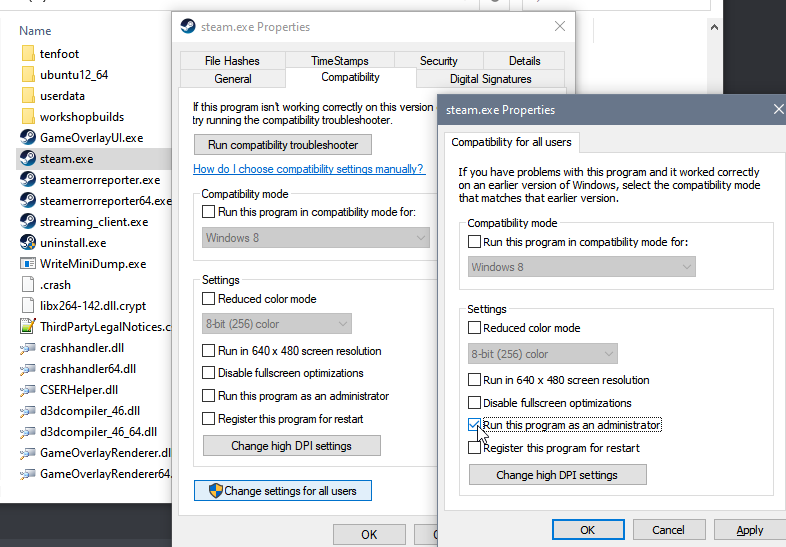Uncheck Run this program as an administrator for all users
This screenshot has height=547, width=786.
pos(474,425)
